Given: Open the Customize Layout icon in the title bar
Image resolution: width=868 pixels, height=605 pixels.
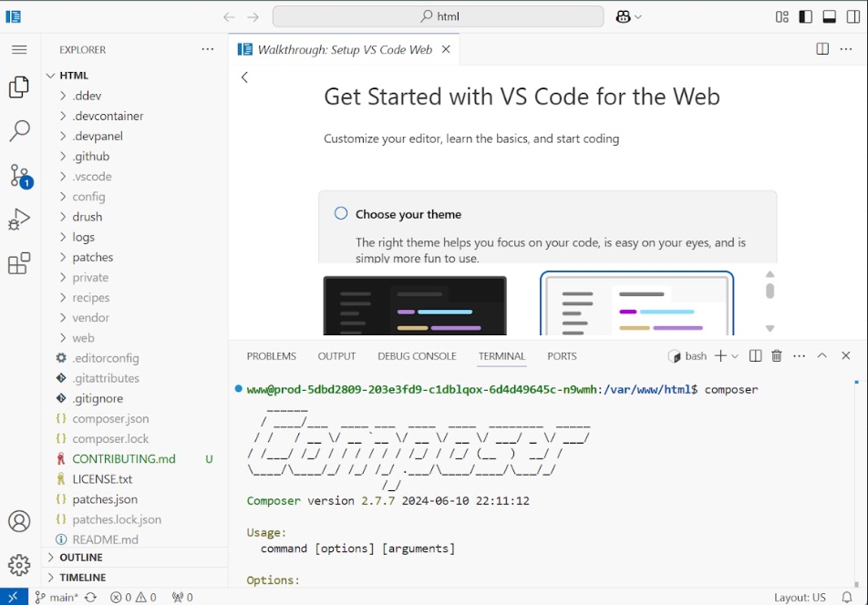Looking at the screenshot, I should [782, 15].
